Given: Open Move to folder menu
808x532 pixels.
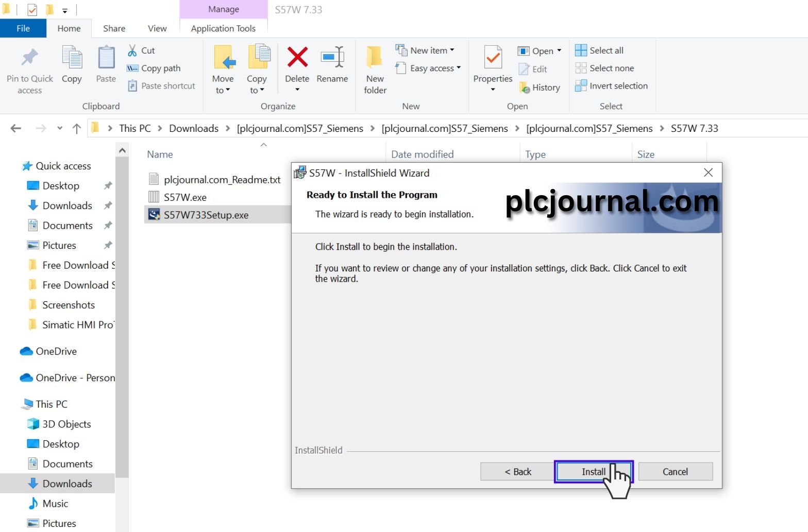Looking at the screenshot, I should 223,70.
